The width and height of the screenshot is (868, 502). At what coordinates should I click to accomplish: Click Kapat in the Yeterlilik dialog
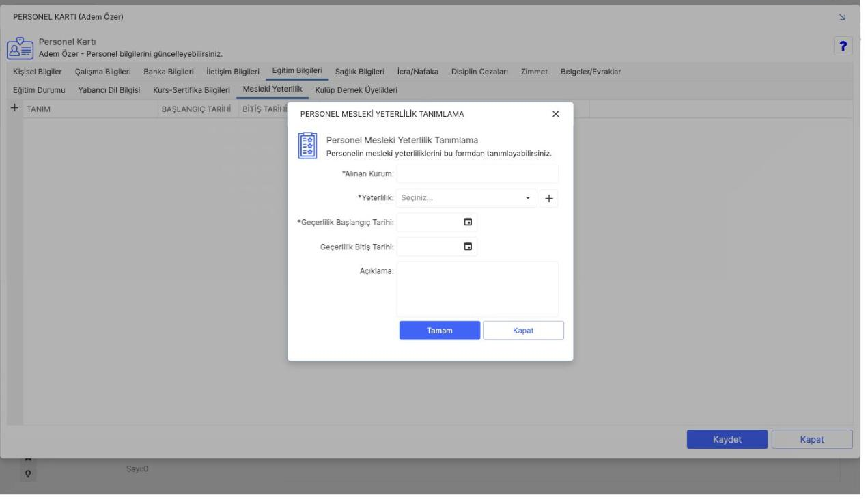coord(523,331)
